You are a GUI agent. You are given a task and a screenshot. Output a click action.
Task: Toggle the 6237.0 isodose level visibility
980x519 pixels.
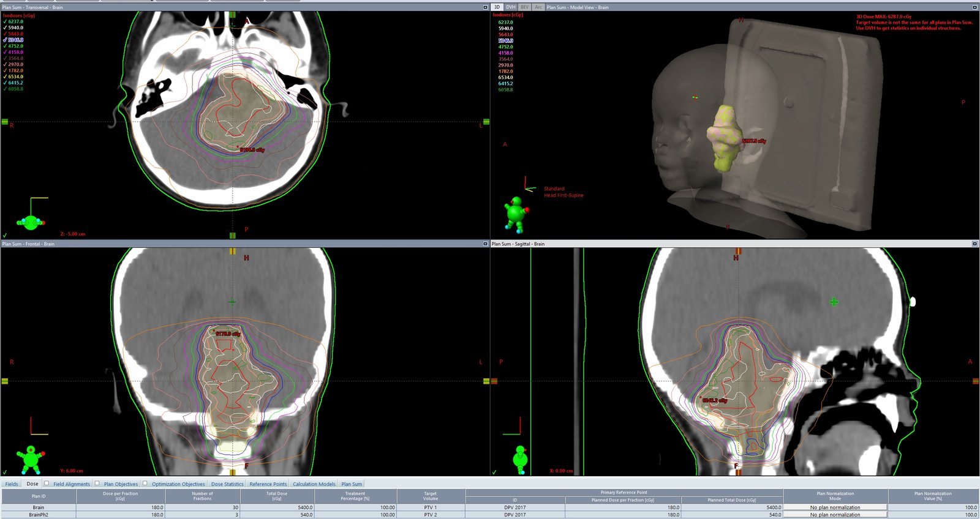tap(6, 21)
